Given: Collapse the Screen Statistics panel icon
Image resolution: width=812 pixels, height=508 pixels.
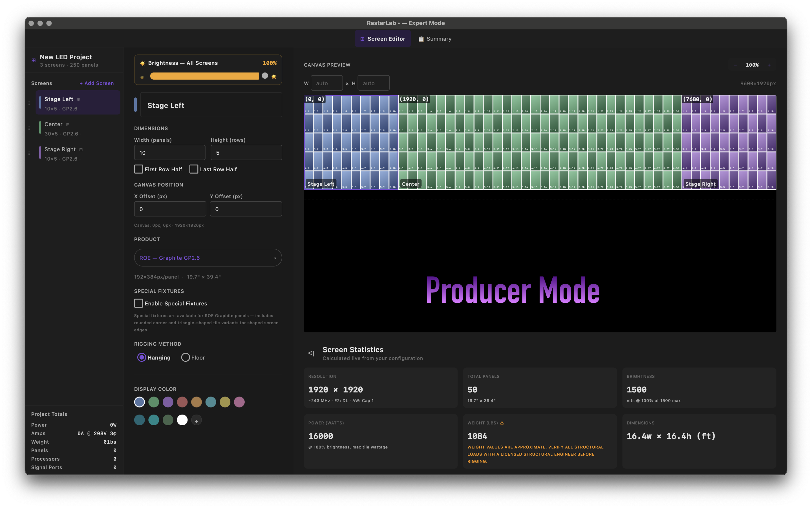Looking at the screenshot, I should tap(311, 353).
